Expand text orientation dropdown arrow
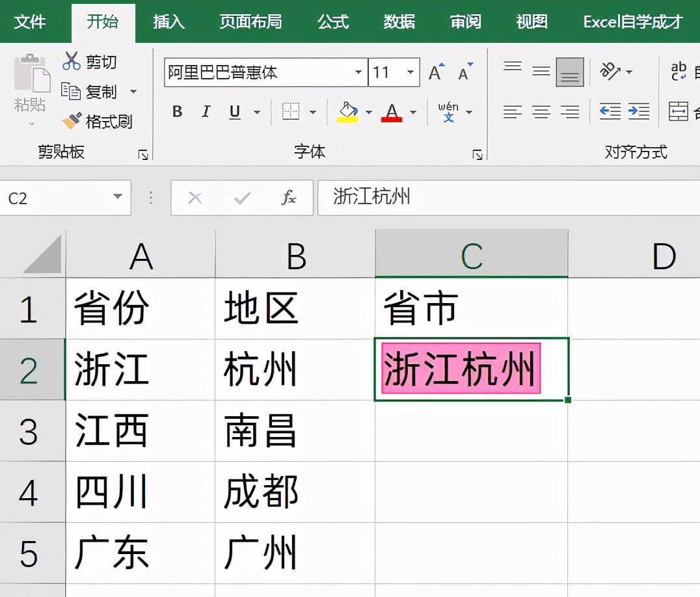 pyautogui.click(x=629, y=72)
